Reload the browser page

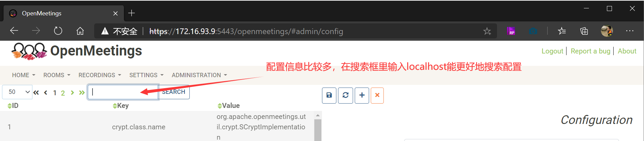pos(58,31)
